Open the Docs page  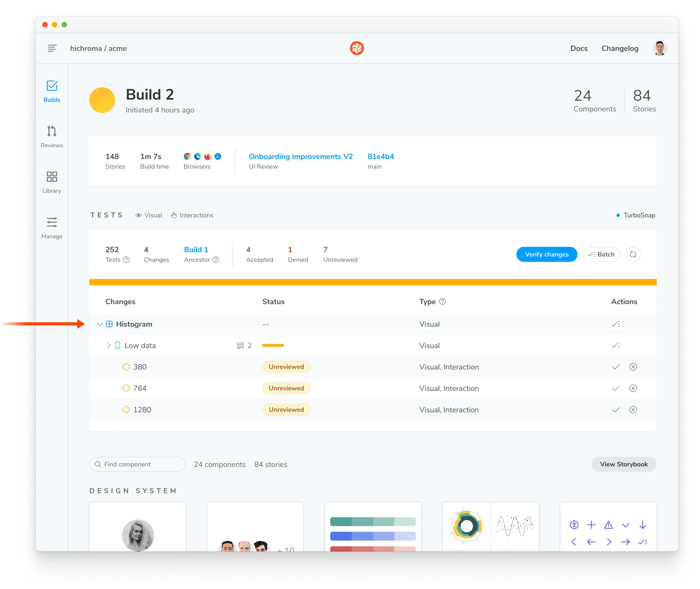click(579, 48)
